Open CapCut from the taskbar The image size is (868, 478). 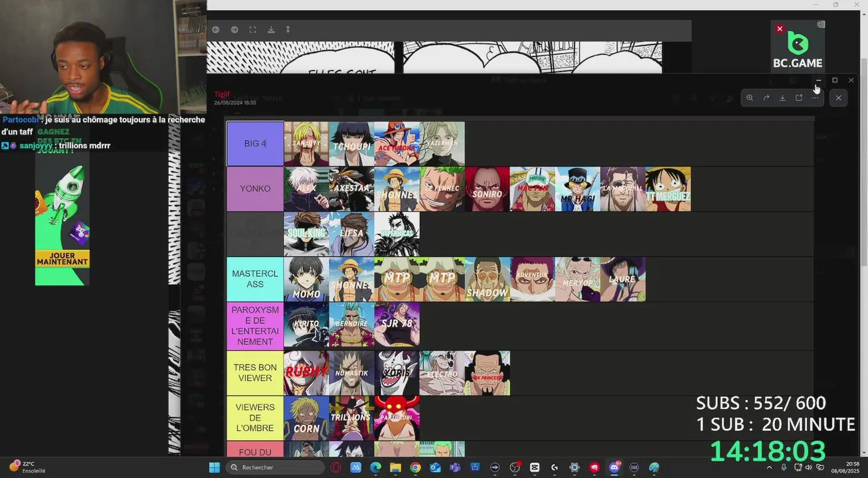click(535, 467)
